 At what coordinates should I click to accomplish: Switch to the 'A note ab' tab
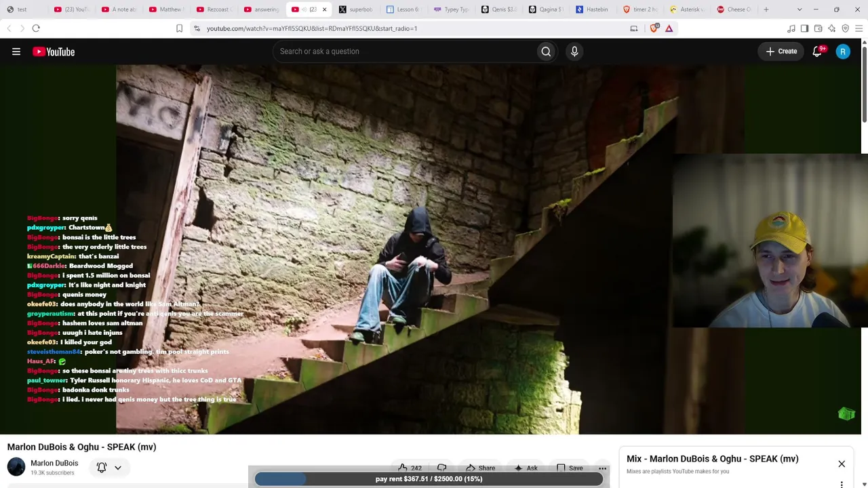pos(119,9)
